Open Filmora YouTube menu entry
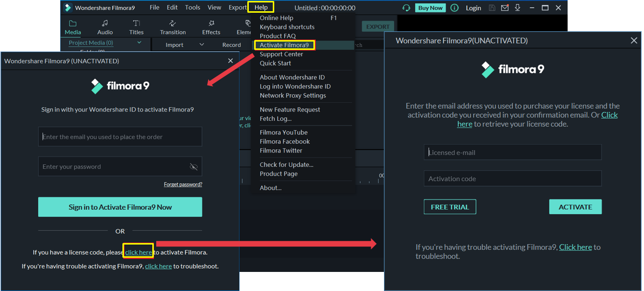 (x=284, y=133)
